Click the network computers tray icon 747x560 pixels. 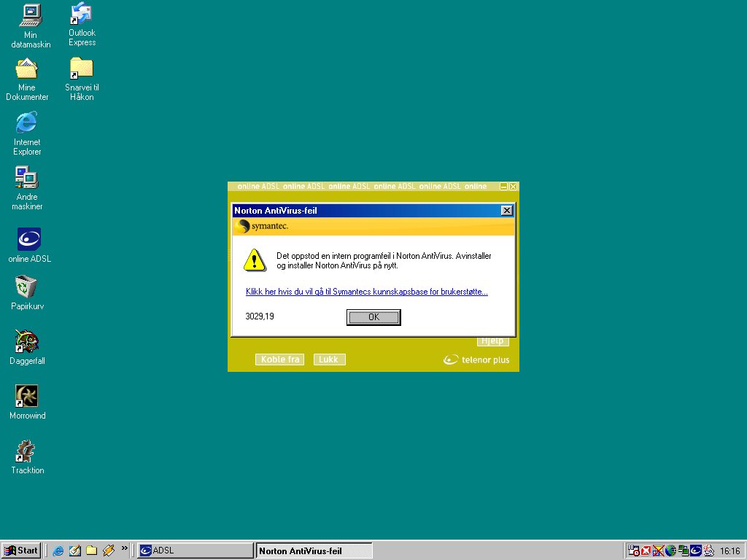coord(684,551)
